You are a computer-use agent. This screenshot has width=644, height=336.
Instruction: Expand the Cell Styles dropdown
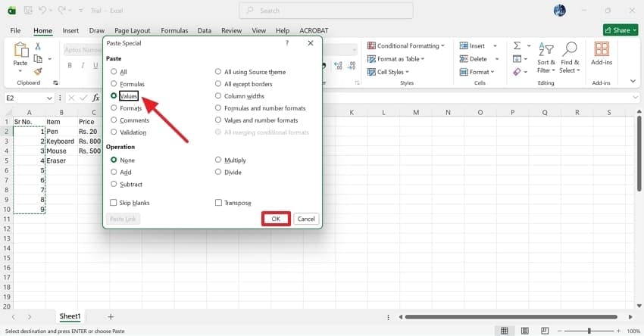pos(407,72)
